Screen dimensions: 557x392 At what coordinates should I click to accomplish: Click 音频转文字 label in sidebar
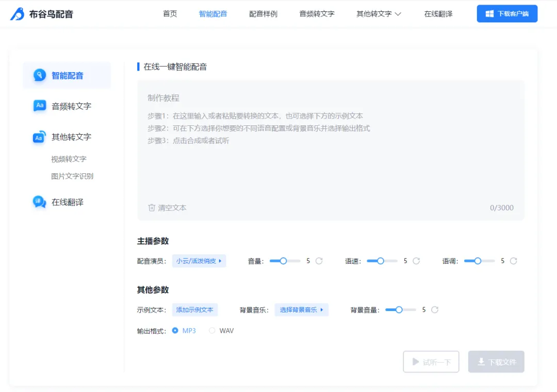pos(71,106)
